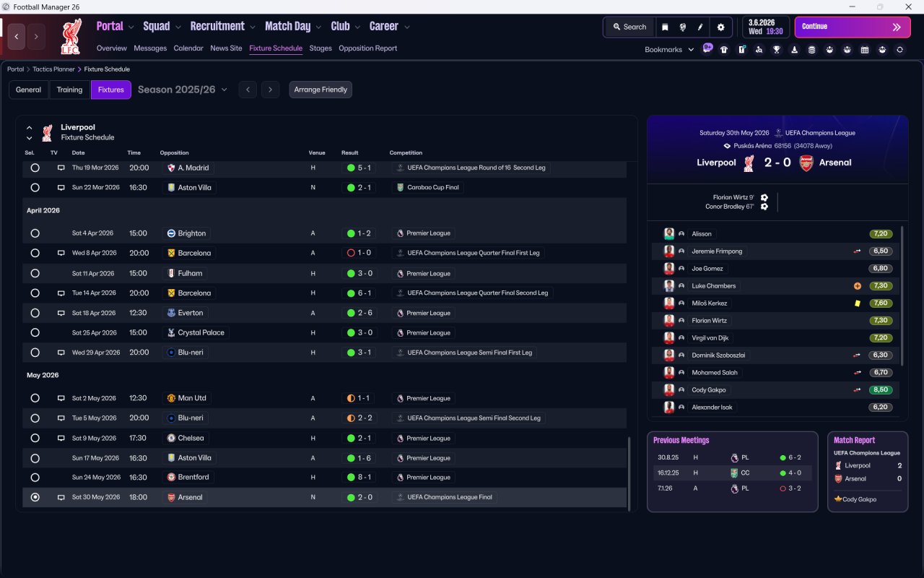Go to previous season with left arrow
924x578 pixels.
point(248,90)
